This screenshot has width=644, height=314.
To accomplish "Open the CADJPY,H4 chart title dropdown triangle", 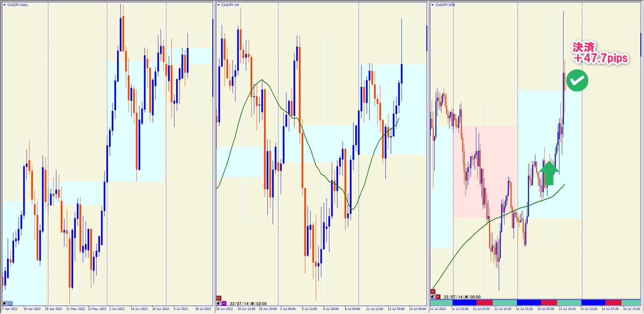I will click(x=219, y=5).
